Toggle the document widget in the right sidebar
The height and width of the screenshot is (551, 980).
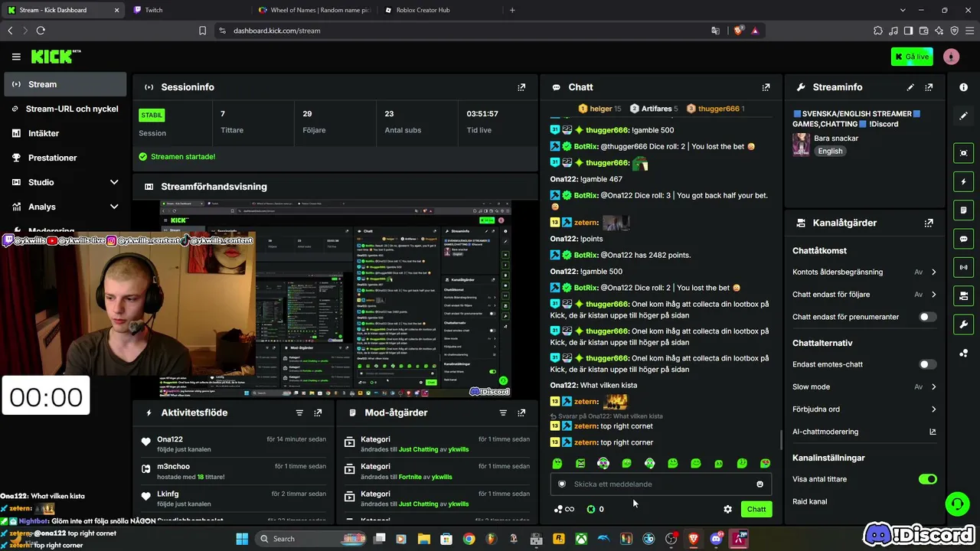coord(963,210)
